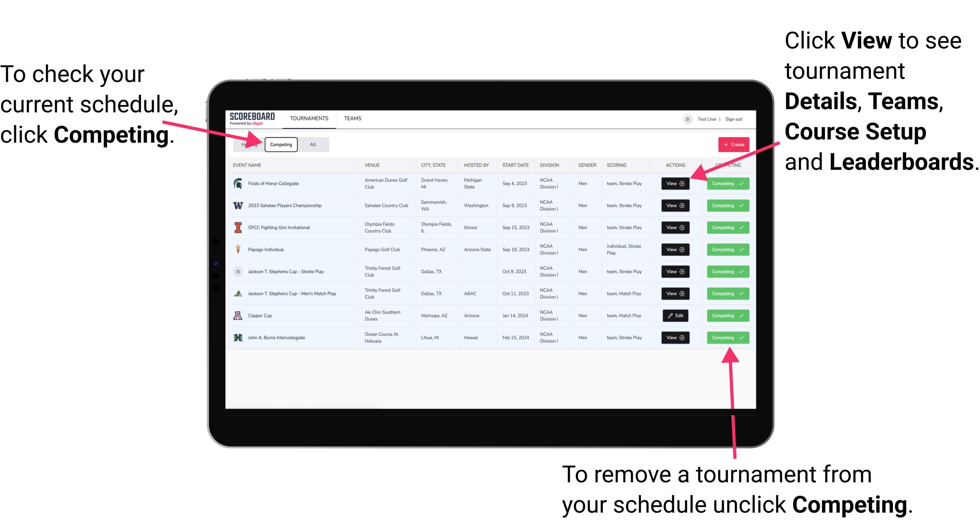The width and height of the screenshot is (980, 527).
Task: Click the View icon for OFCC Fighting Illini Invitational
Action: pos(674,228)
